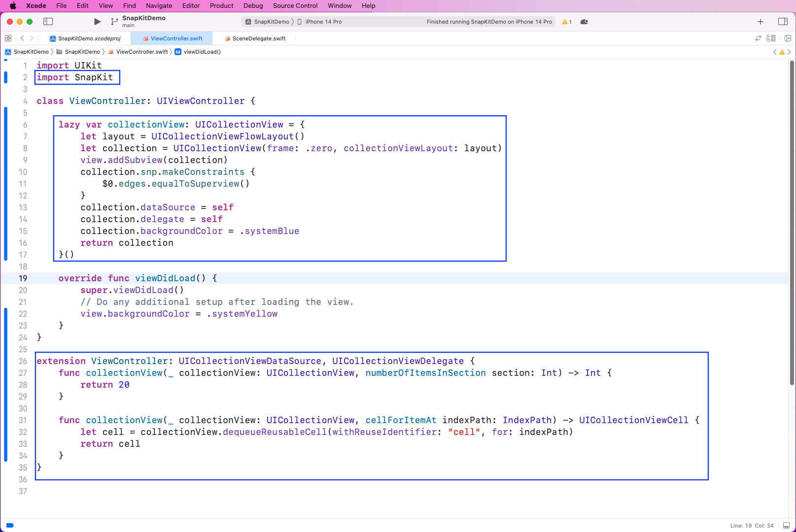Open the Editor menu

tap(191, 5)
